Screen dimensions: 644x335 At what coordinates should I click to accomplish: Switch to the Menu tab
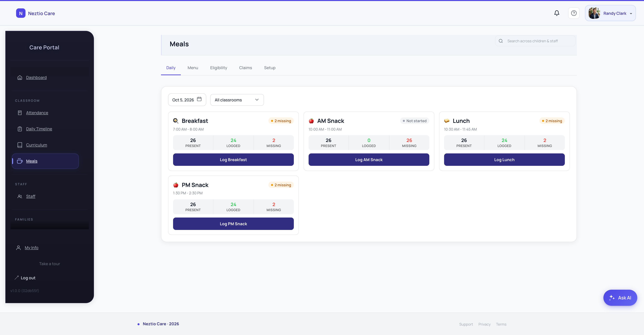[x=193, y=68]
